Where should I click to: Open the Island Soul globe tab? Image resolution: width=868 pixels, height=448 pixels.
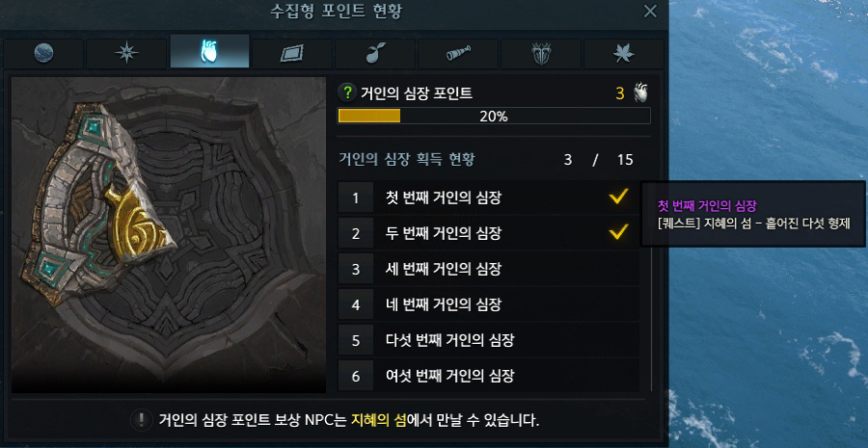click(x=43, y=54)
